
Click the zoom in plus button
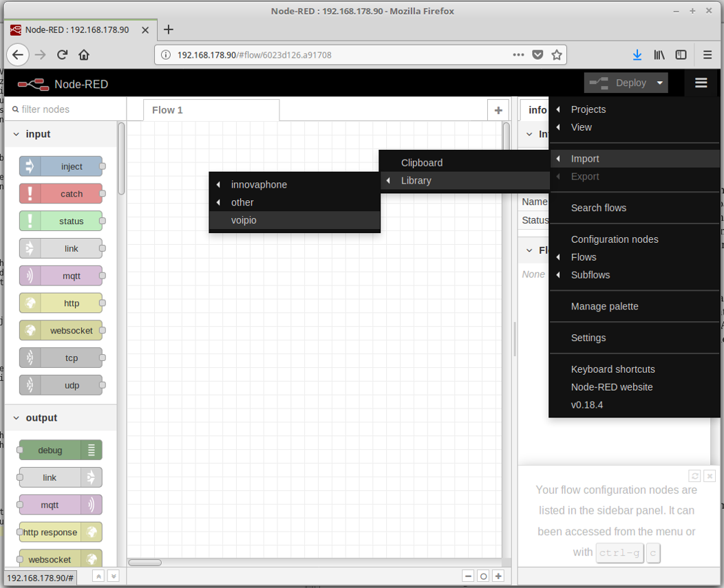tap(498, 576)
